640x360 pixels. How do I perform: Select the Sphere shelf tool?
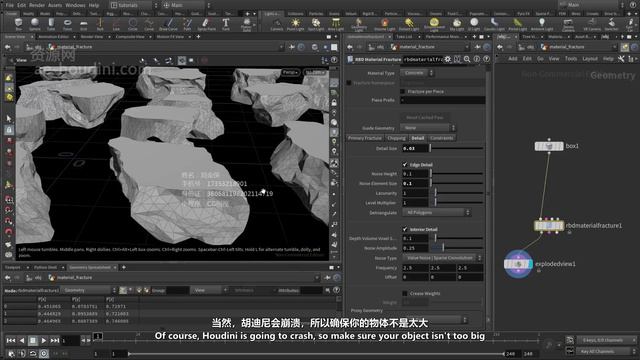(35, 24)
